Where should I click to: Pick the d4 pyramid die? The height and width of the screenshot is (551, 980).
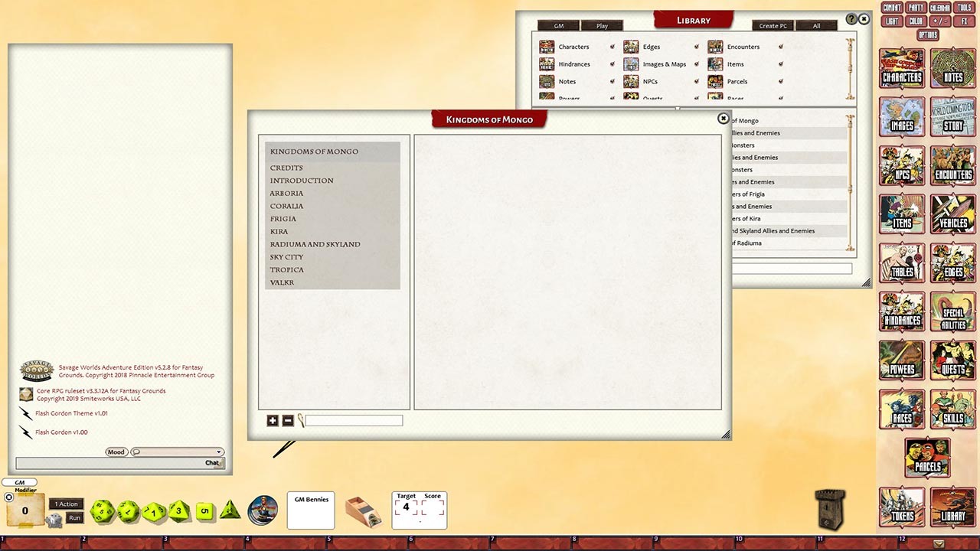coord(230,510)
